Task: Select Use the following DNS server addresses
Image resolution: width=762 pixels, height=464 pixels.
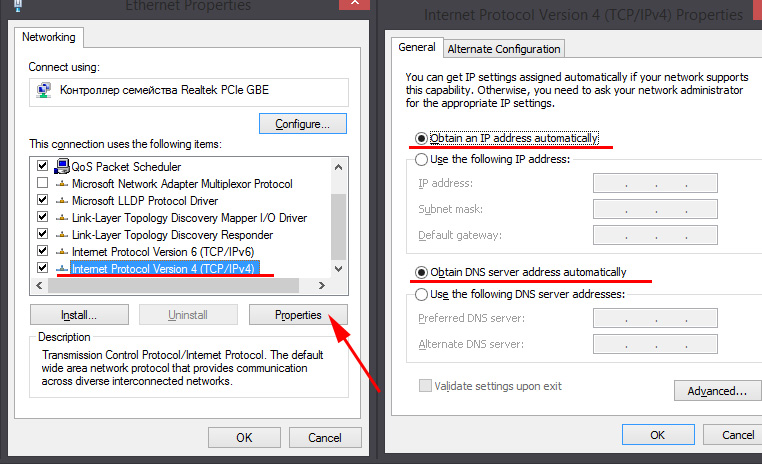Action: [421, 294]
